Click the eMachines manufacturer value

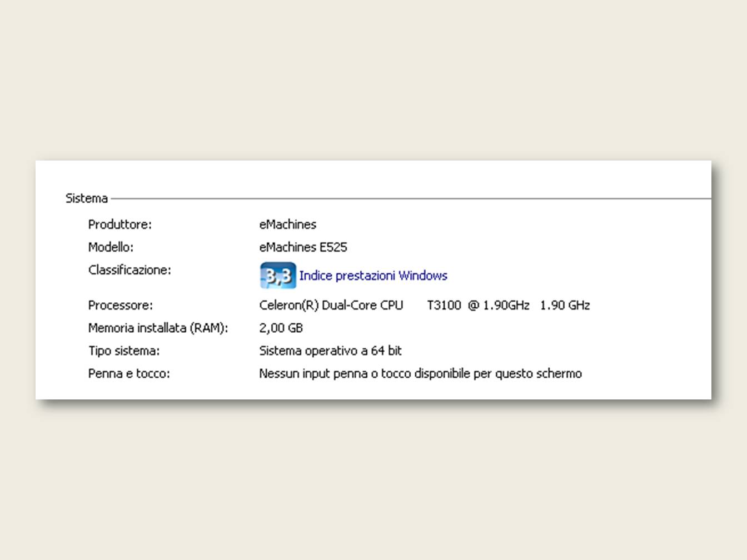(287, 224)
